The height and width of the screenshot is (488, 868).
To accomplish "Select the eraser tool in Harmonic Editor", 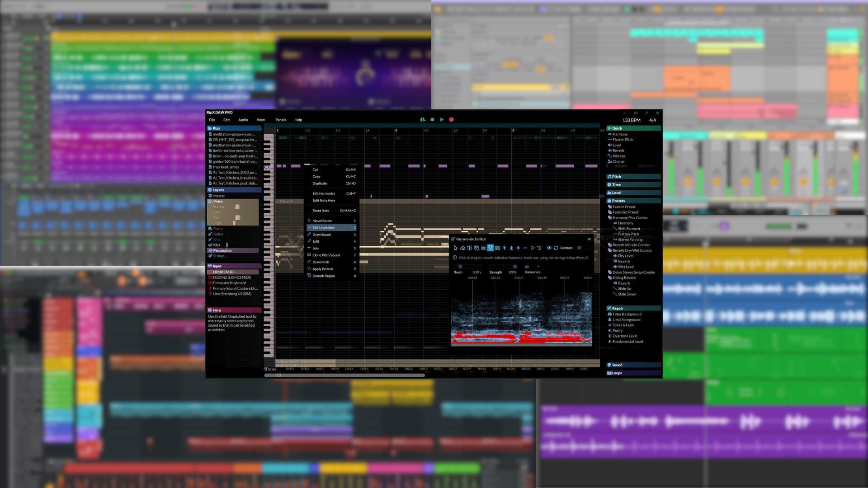I will tap(462, 248).
